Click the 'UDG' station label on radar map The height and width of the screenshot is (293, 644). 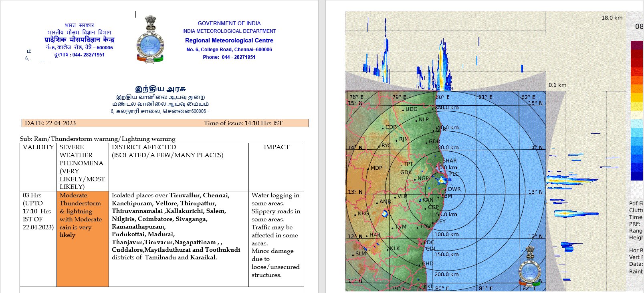412,109
